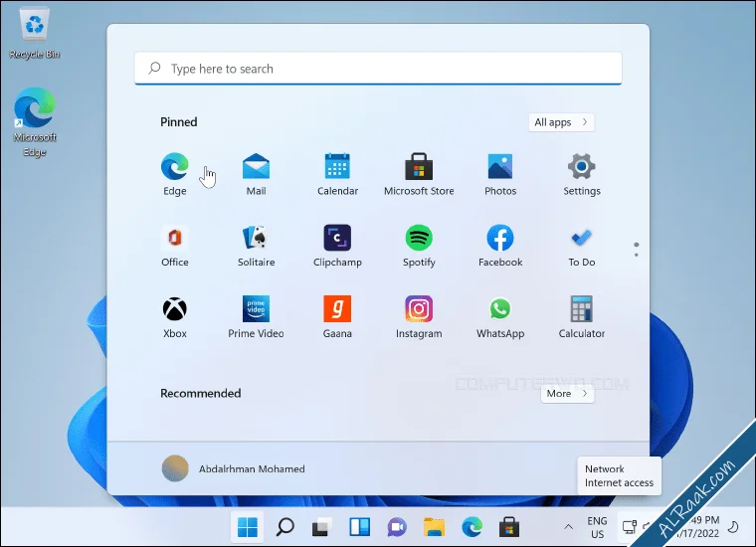Select the Recycle Bin desktop icon
This screenshot has width=756, height=547.
(34, 33)
